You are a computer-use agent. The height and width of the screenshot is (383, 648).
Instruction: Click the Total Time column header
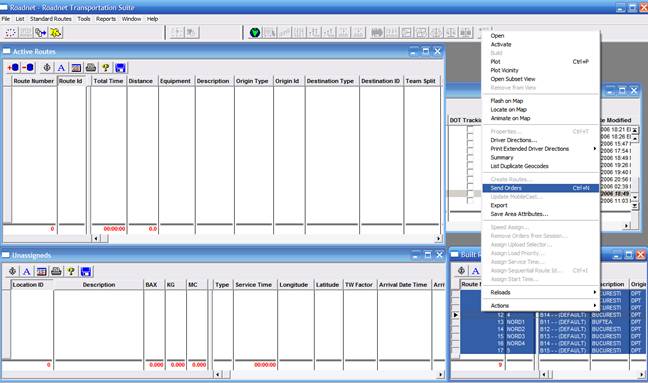(x=108, y=81)
